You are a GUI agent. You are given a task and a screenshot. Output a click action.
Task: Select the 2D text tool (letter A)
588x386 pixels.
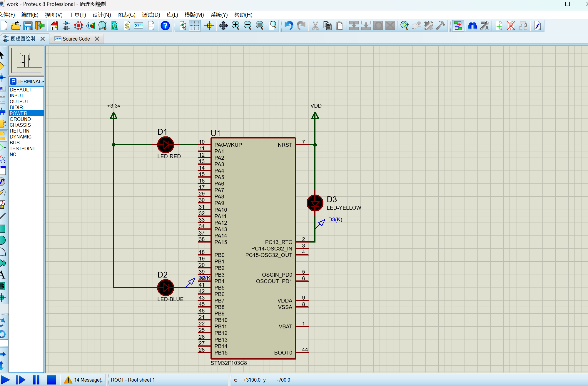[2, 275]
